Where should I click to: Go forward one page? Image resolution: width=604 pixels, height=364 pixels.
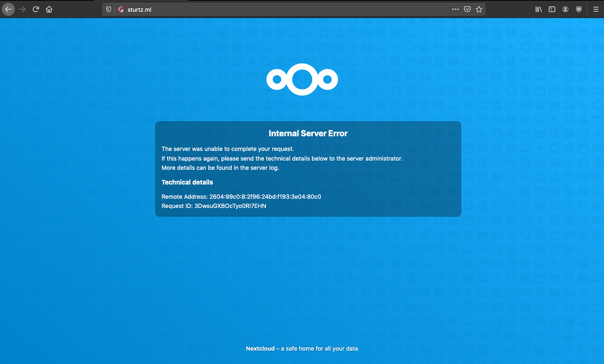22,9
